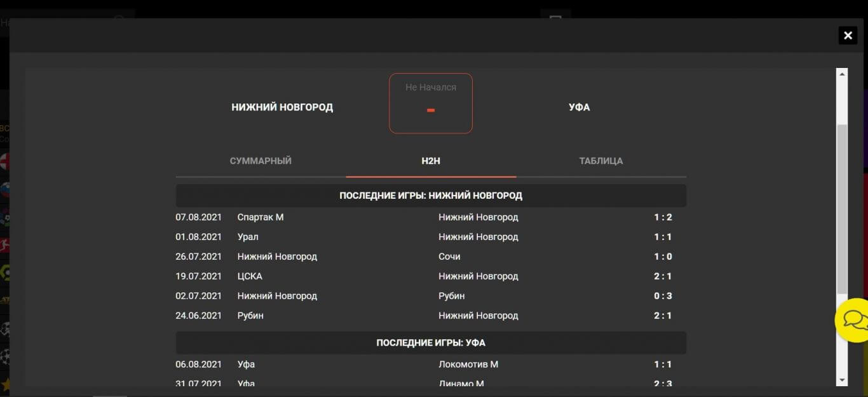Click the scrollbar down arrow
This screenshot has width=868, height=397.
842,379
